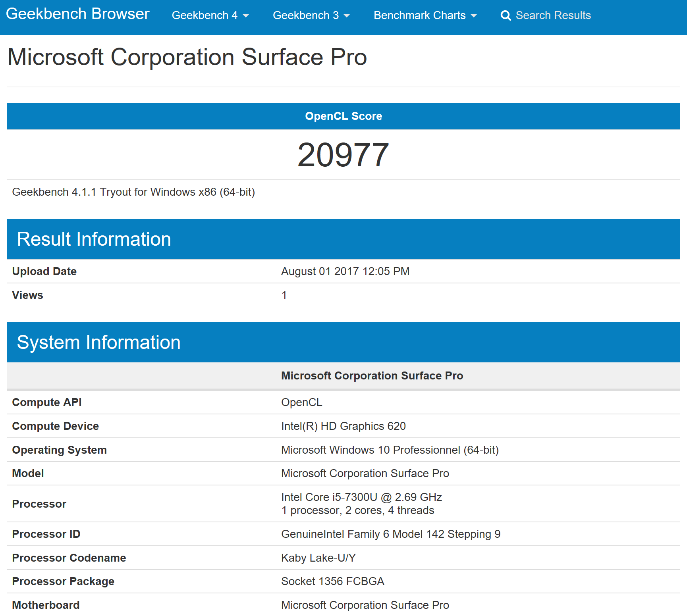Select the Processor row label
The image size is (687, 616).
point(39,504)
